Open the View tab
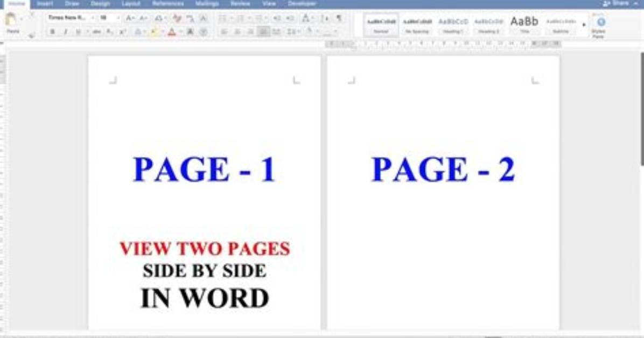Screen dimensions: 644x338 coord(269,4)
